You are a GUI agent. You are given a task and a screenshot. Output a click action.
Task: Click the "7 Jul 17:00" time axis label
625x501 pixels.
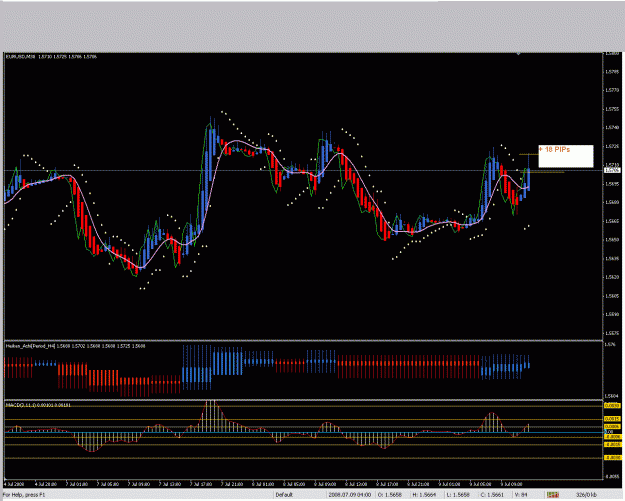pyautogui.click(x=200, y=484)
